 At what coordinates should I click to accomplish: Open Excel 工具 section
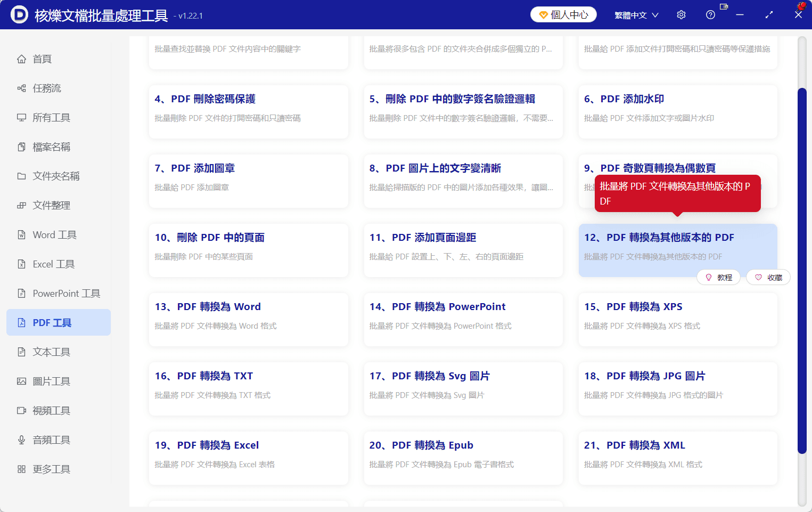point(59,264)
